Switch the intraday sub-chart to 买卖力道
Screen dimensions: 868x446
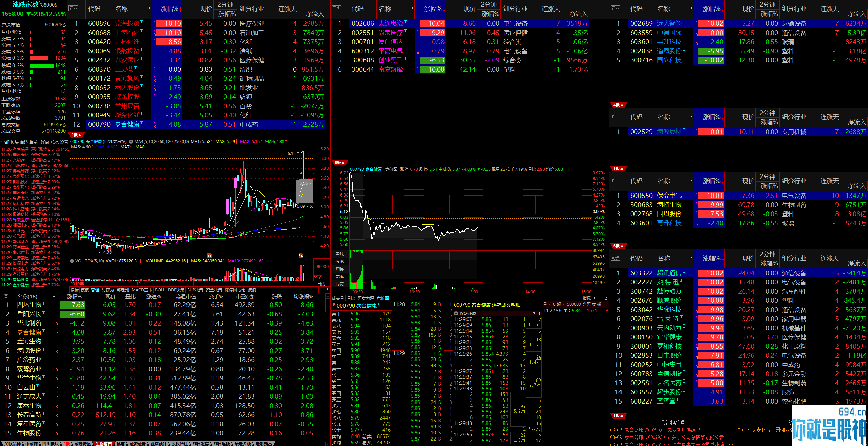click(x=366, y=298)
